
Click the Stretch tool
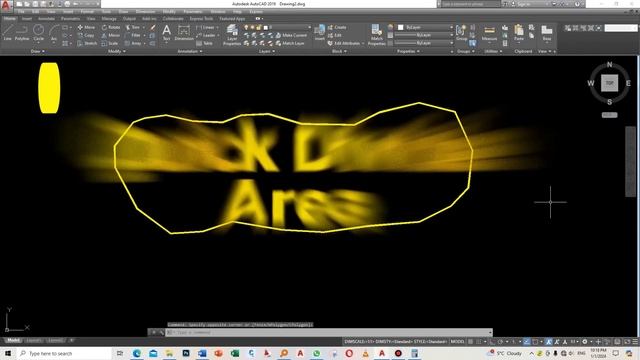tap(87, 43)
